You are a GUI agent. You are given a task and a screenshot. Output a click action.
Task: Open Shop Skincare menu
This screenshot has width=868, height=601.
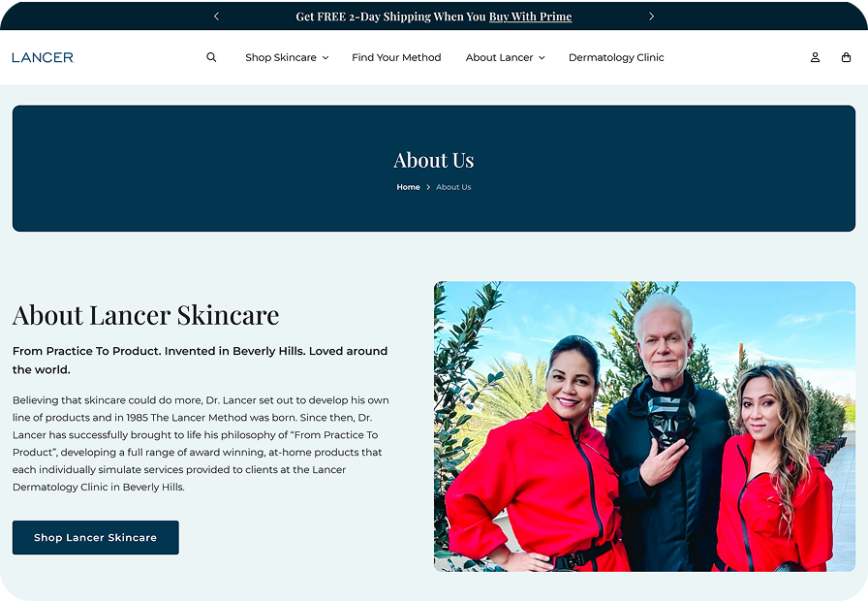pos(281,57)
